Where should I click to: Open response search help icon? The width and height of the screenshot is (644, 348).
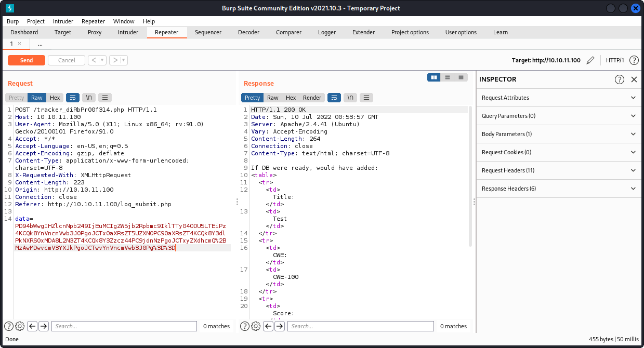coord(245,326)
